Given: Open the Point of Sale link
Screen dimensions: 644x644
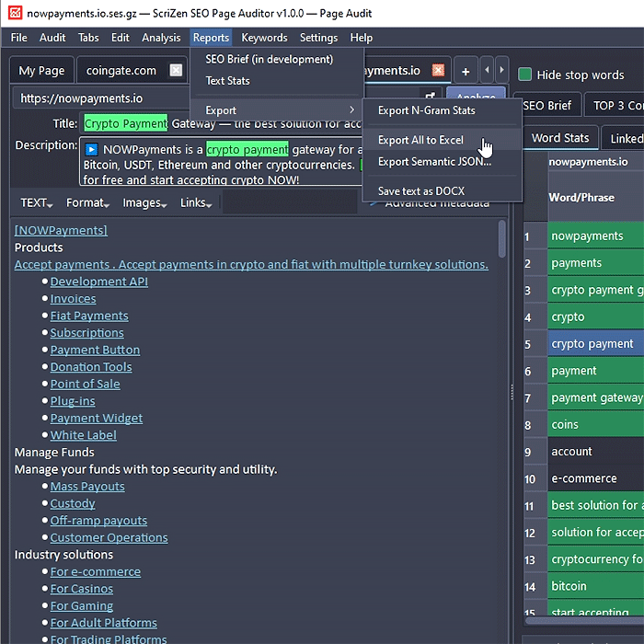Looking at the screenshot, I should click(85, 384).
